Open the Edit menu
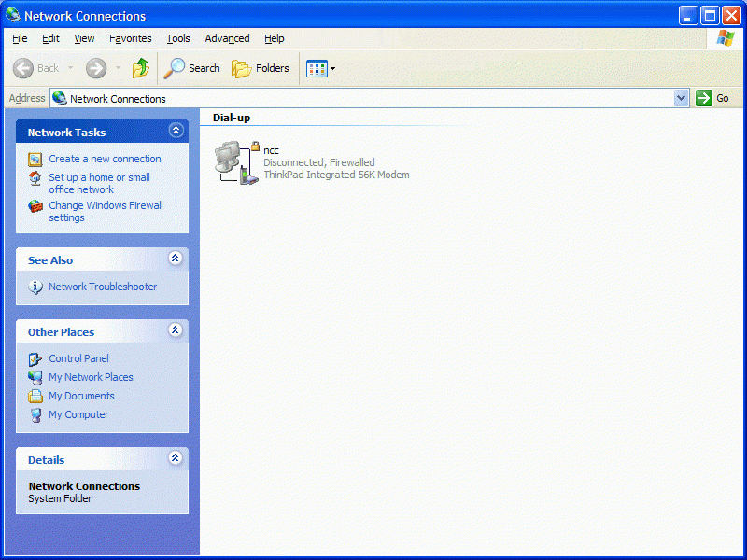 [x=50, y=38]
